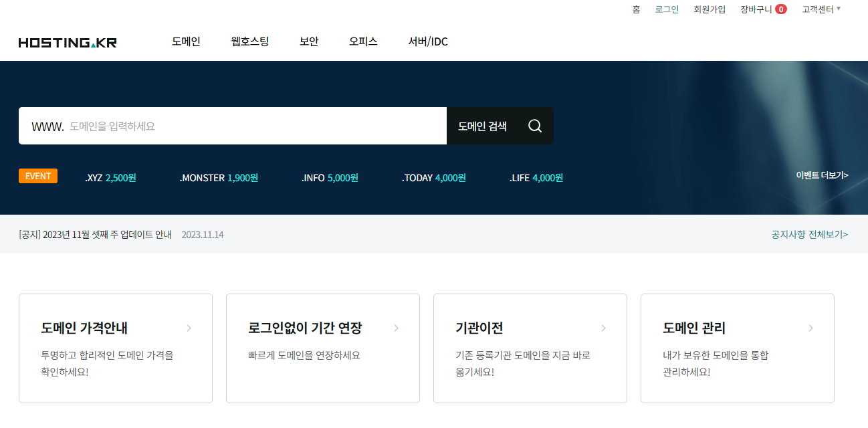The image size is (868, 428).
Task: Open the 로그인없이 기간 연장 card title
Action: pyautogui.click(x=305, y=328)
